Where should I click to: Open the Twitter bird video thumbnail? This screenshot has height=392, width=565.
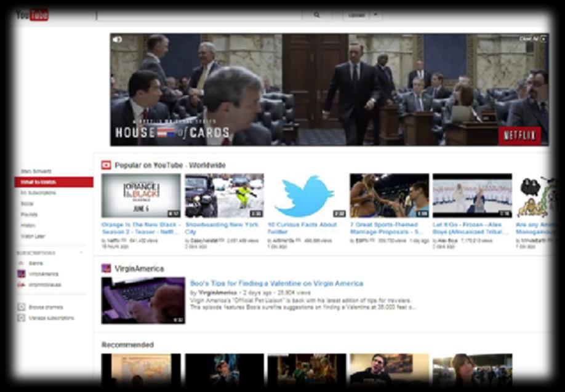tap(307, 196)
